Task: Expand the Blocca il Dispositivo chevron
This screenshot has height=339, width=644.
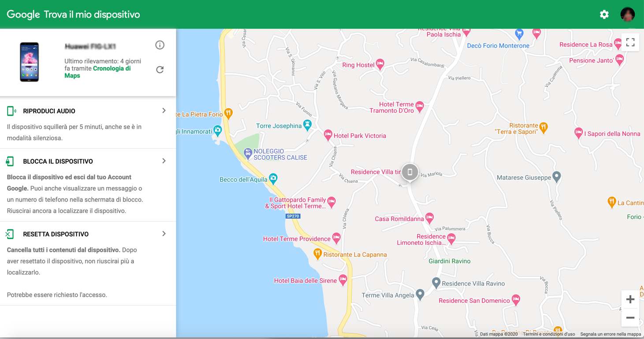Action: (164, 161)
